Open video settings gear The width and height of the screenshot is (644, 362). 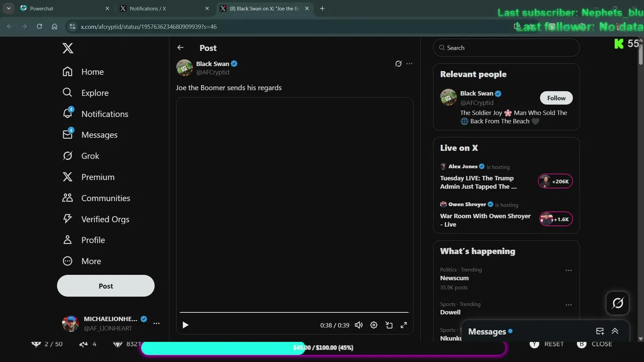coord(374,325)
